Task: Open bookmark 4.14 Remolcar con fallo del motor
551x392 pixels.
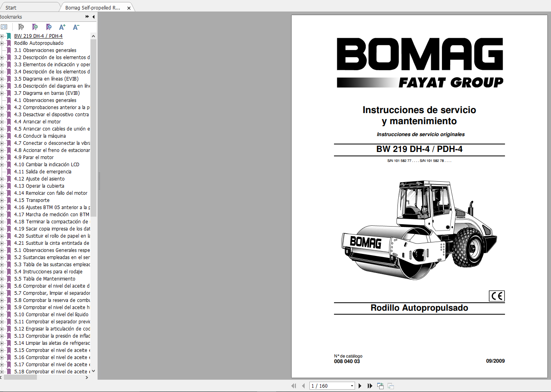Action: (x=51, y=193)
